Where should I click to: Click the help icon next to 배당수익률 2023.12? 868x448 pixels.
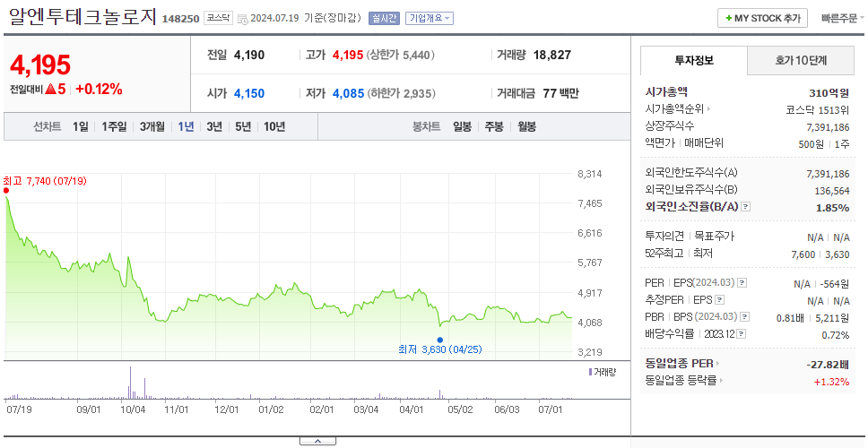pyautogui.click(x=742, y=334)
